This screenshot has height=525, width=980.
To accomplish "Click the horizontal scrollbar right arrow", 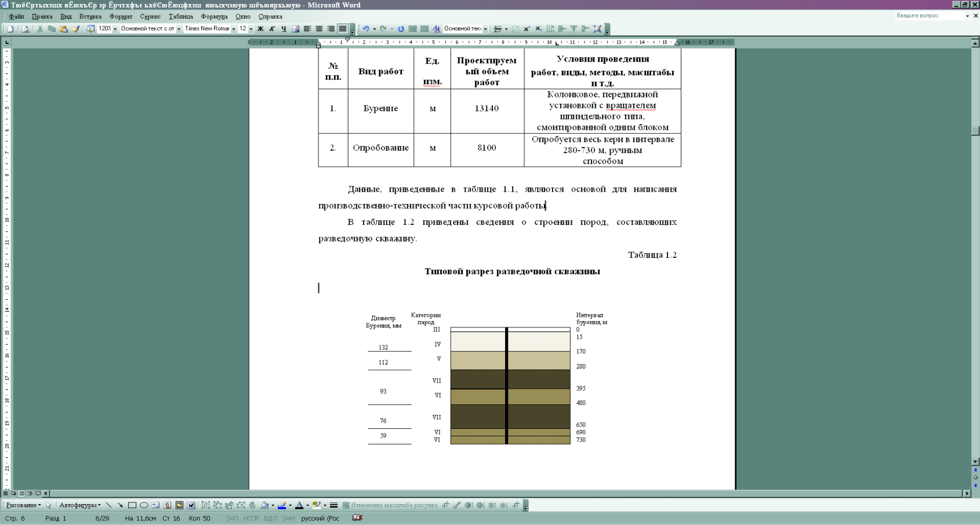I will [967, 494].
